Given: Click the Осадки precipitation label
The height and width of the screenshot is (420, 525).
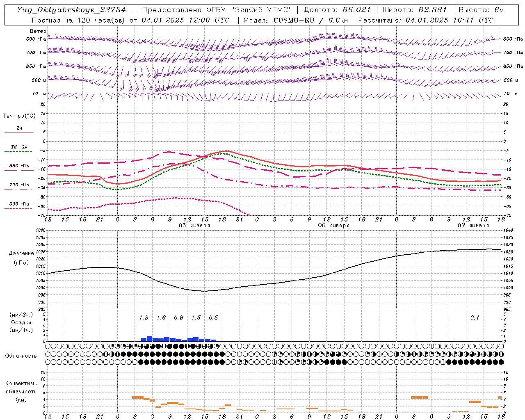Looking at the screenshot, I should pyautogui.click(x=21, y=322).
